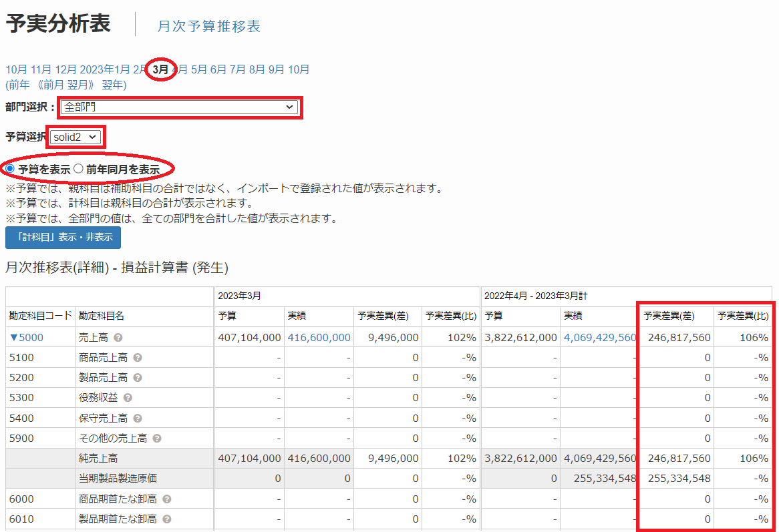Switch to 月次予算推移表 tab
This screenshot has height=532, width=779.
208,26
